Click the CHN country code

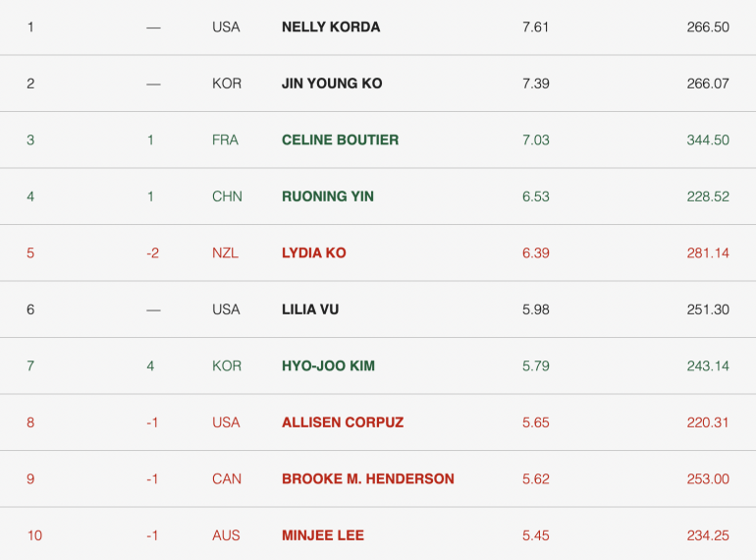point(227,196)
